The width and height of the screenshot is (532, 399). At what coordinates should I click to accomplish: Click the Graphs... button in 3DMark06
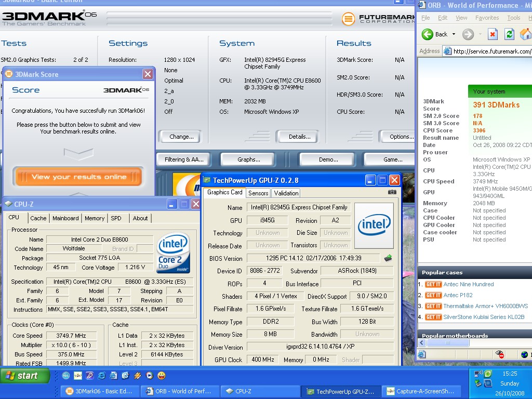[x=249, y=159]
